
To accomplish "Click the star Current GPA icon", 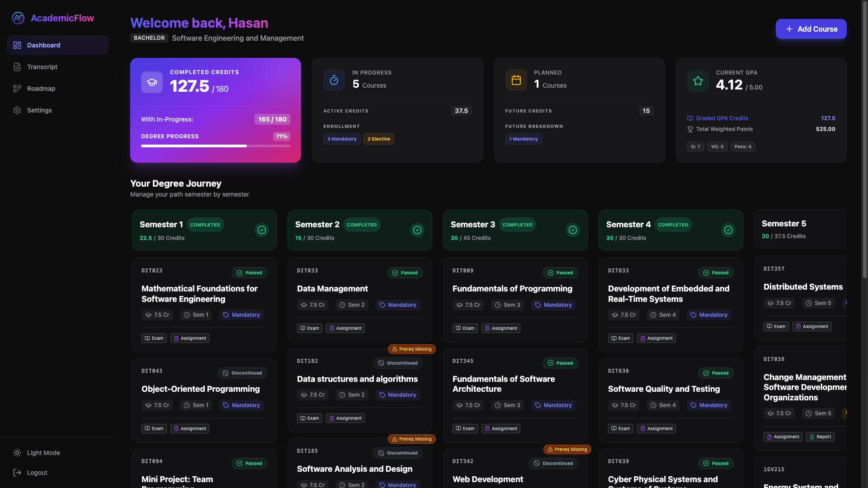I will (x=698, y=81).
